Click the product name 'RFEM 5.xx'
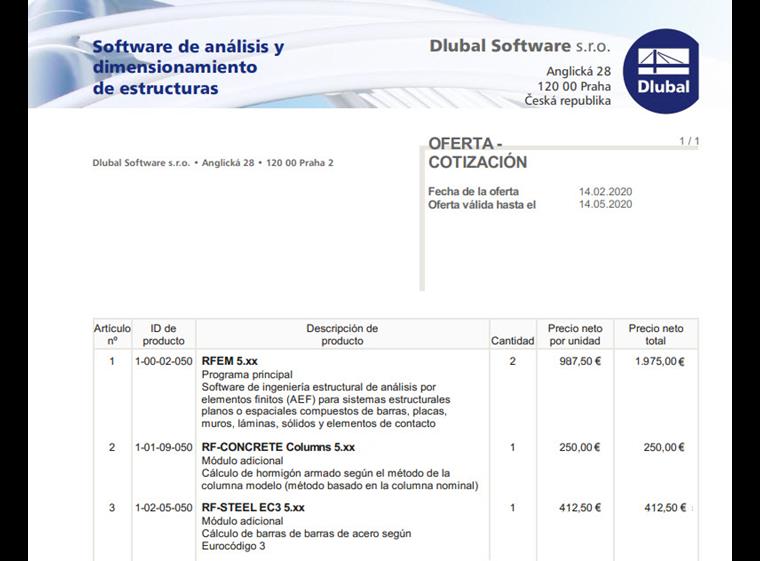The height and width of the screenshot is (561, 760). (x=229, y=361)
